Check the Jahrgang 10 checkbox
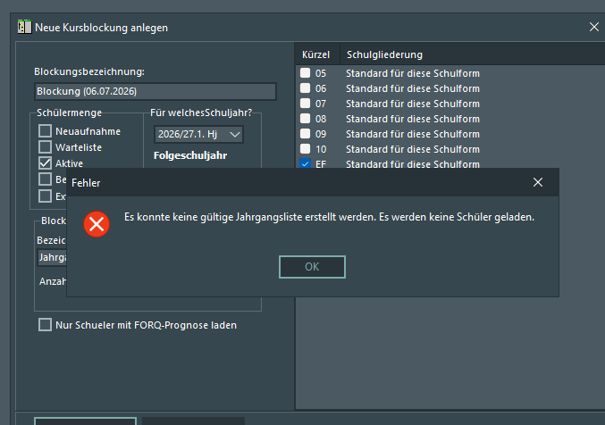605x425 pixels. point(305,149)
